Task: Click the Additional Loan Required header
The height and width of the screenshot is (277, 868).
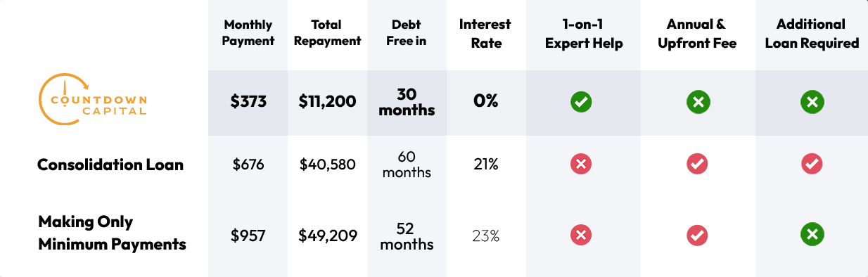Action: coord(810,33)
